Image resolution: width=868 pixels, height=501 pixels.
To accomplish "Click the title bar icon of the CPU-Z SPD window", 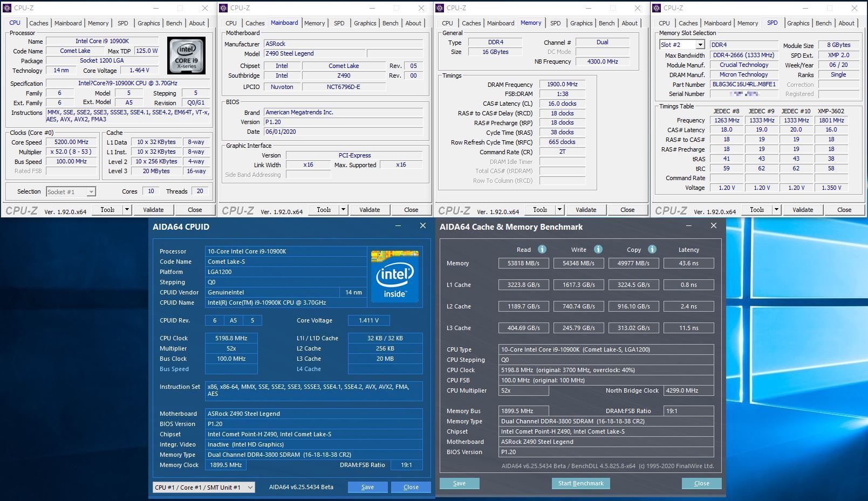I will (657, 8).
